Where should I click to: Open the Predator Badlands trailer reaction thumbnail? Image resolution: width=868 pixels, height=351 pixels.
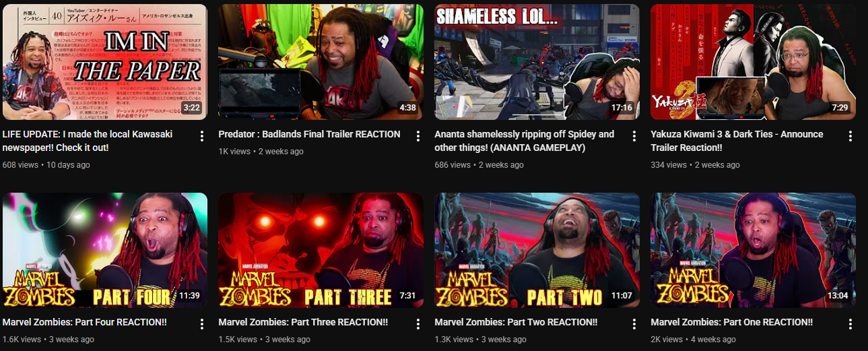pos(321,62)
